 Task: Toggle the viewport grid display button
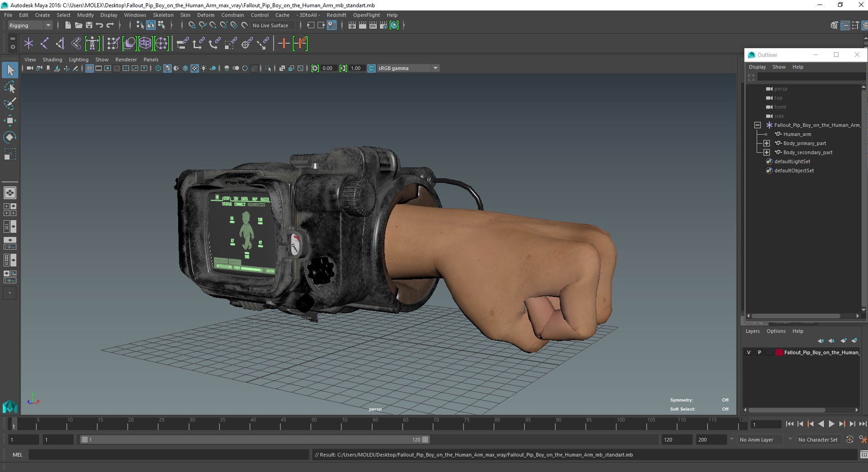pos(90,68)
